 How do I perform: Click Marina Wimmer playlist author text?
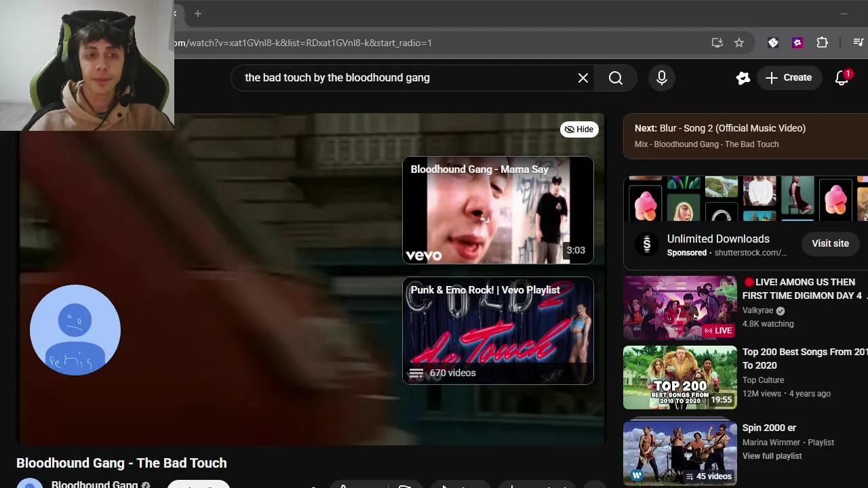point(772,443)
